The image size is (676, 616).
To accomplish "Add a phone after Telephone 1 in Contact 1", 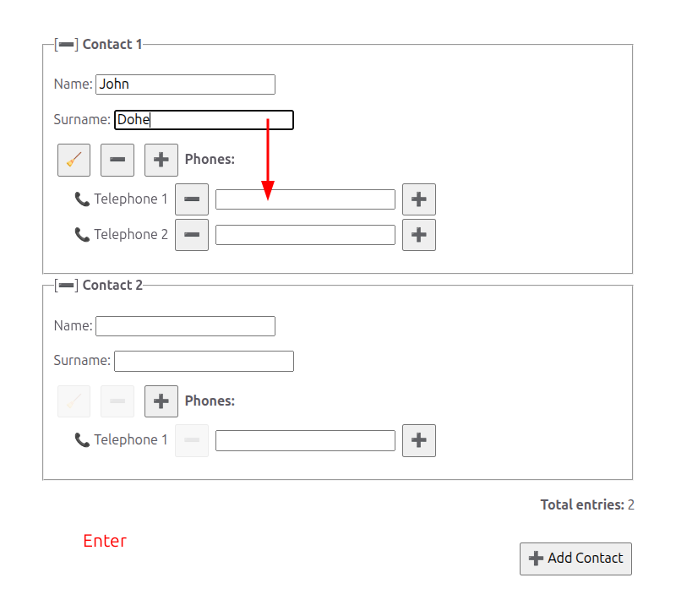I will (x=419, y=199).
